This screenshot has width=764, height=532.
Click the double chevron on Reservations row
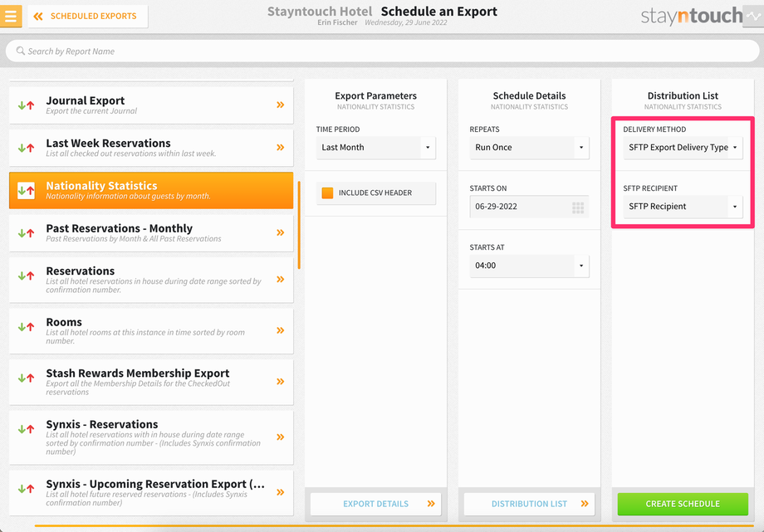(x=281, y=279)
